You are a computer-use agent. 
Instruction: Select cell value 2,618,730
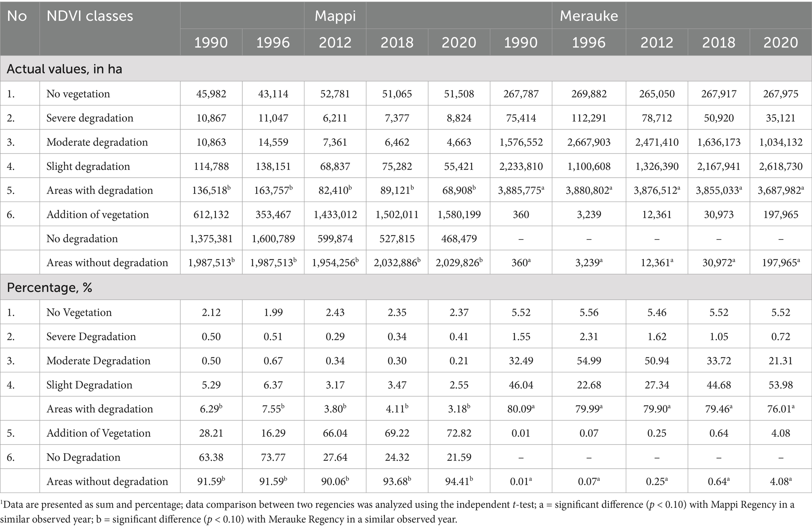781,166
